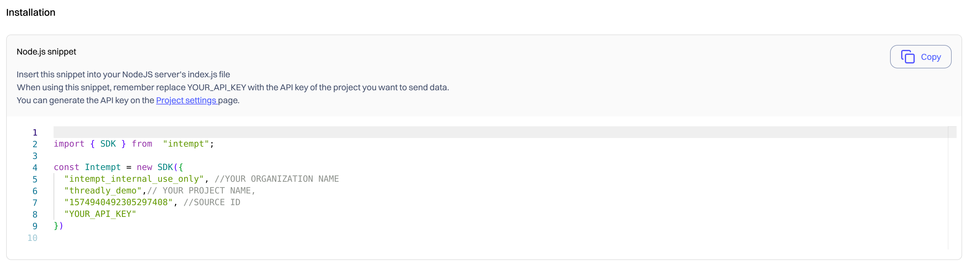The width and height of the screenshot is (980, 276).
Task: Click the Installation section title
Action: (x=31, y=13)
